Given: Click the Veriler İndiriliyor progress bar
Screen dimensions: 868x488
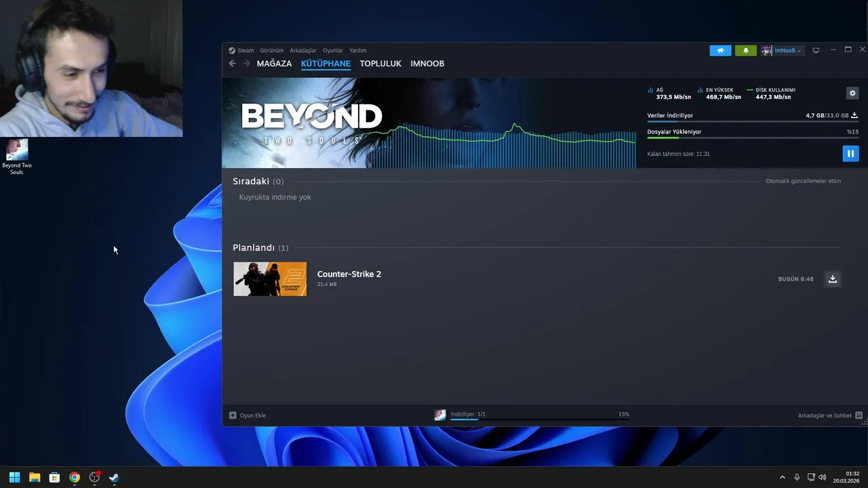Looking at the screenshot, I should (753, 121).
